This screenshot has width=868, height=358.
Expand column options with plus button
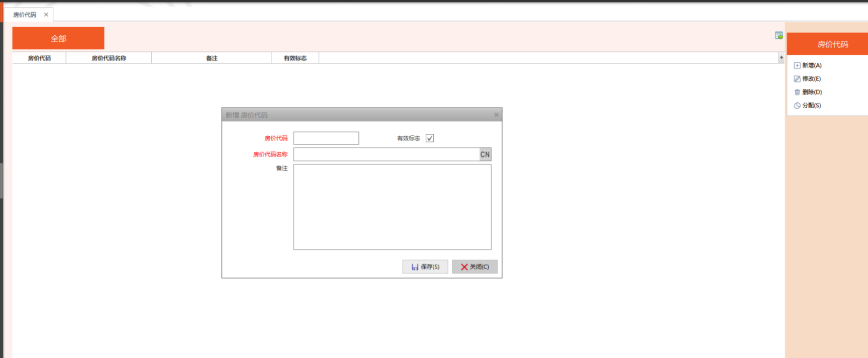(x=781, y=58)
